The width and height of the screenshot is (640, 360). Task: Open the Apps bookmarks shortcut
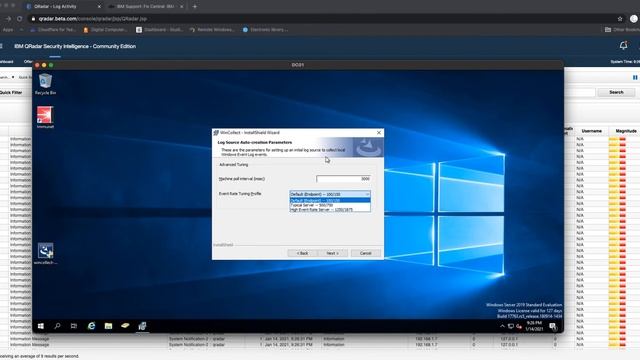(x=8, y=30)
